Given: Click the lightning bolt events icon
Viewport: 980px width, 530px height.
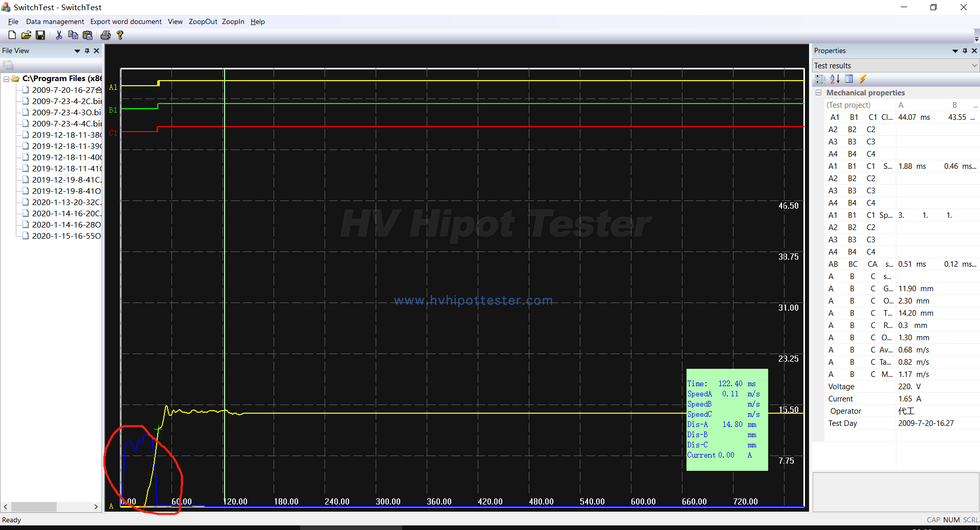Looking at the screenshot, I should point(863,79).
